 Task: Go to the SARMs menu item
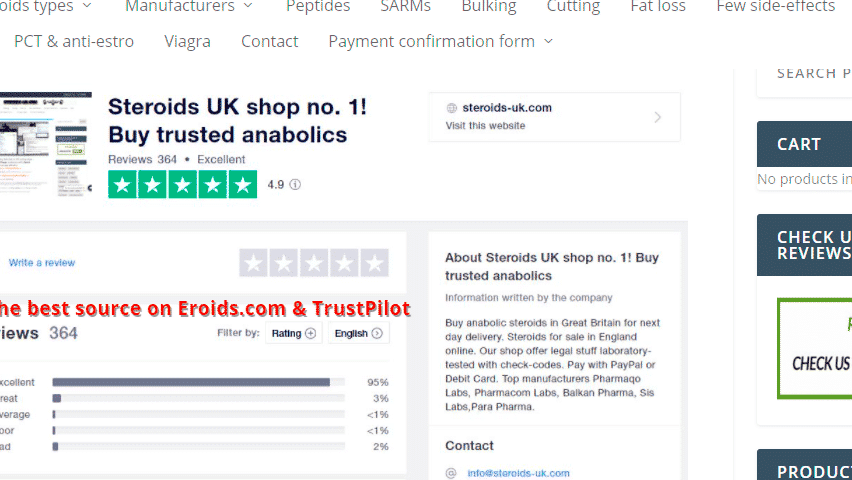(x=406, y=7)
